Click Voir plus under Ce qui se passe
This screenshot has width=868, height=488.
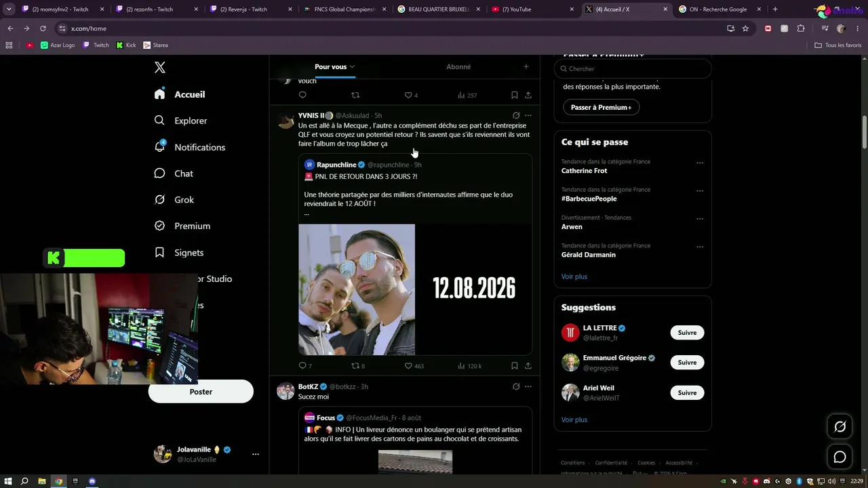574,277
